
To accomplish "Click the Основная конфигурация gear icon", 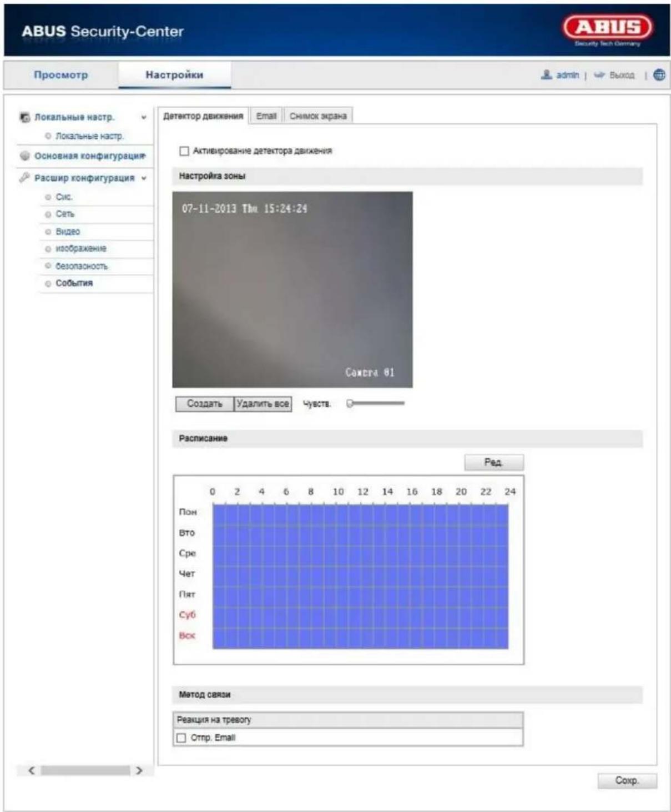I will (25, 156).
